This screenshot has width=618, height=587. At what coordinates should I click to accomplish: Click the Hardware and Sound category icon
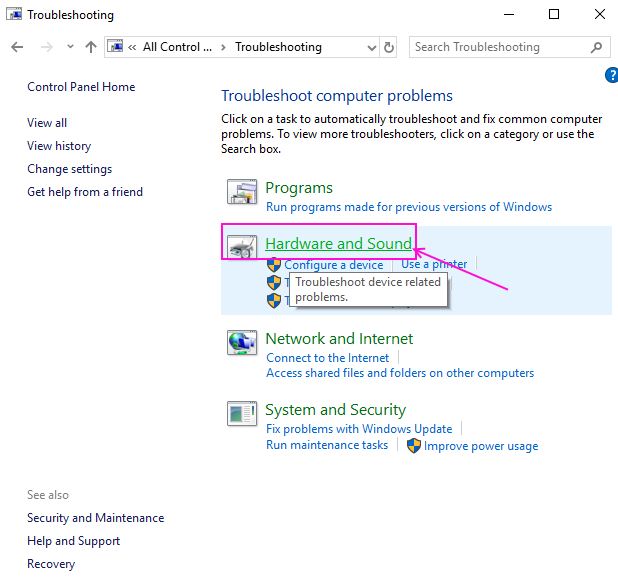pyautogui.click(x=242, y=247)
